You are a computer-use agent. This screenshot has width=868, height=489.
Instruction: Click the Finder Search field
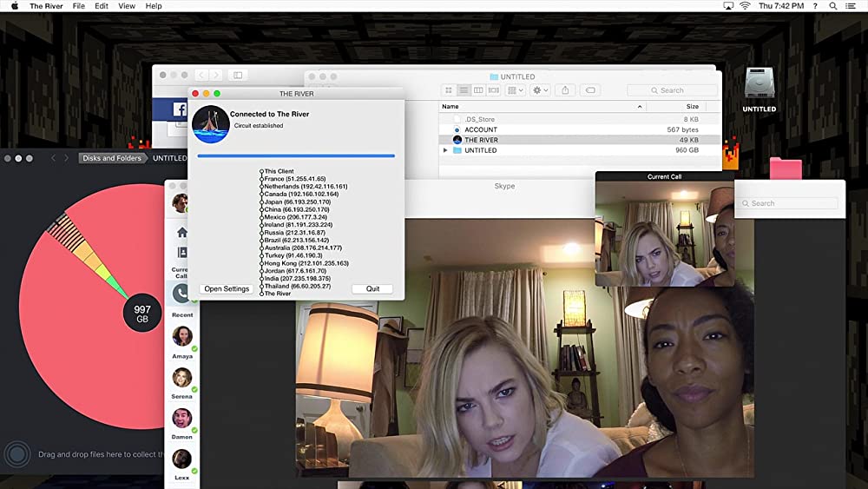click(673, 89)
